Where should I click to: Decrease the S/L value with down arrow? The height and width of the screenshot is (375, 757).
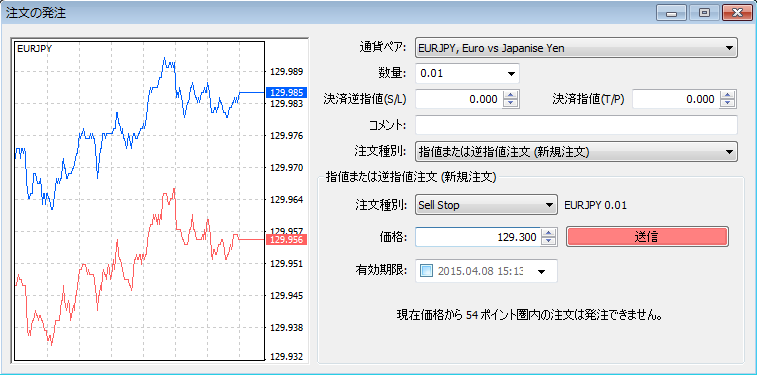click(x=510, y=104)
